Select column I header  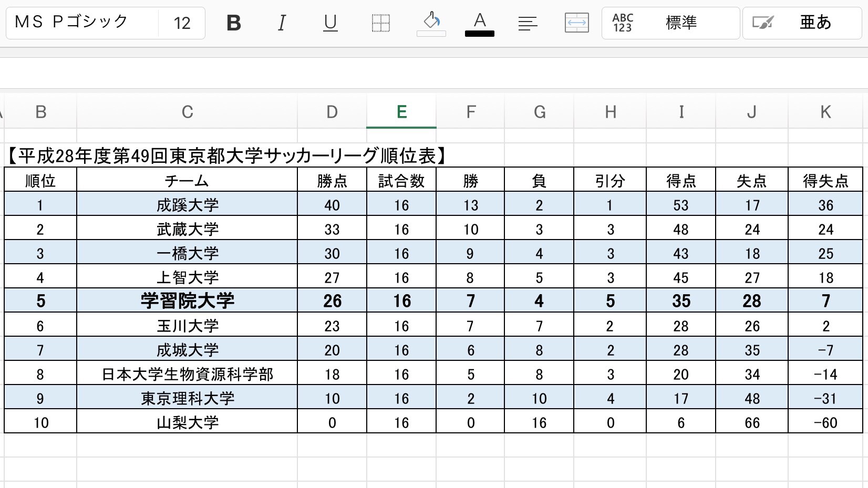pyautogui.click(x=681, y=112)
